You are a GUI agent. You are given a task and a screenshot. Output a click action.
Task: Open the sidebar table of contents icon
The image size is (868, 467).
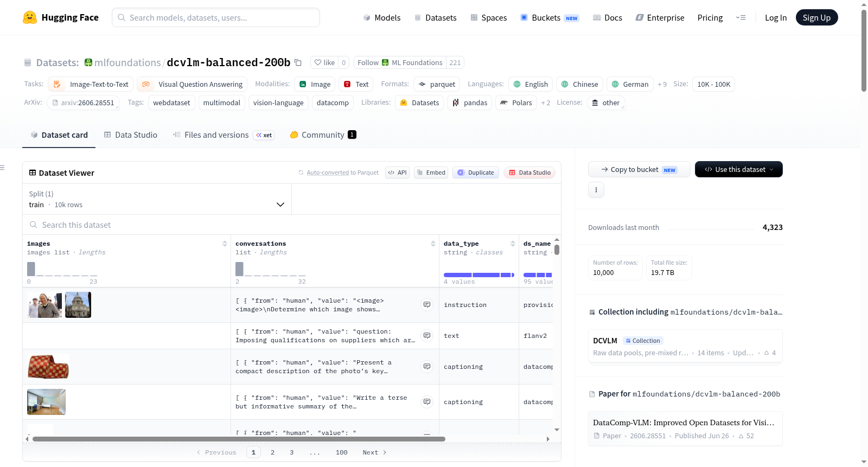click(3, 168)
